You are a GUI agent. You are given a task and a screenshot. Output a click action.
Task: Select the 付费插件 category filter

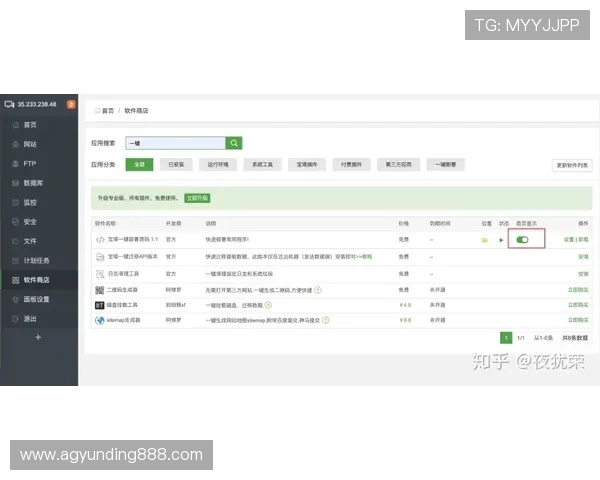pyautogui.click(x=351, y=165)
